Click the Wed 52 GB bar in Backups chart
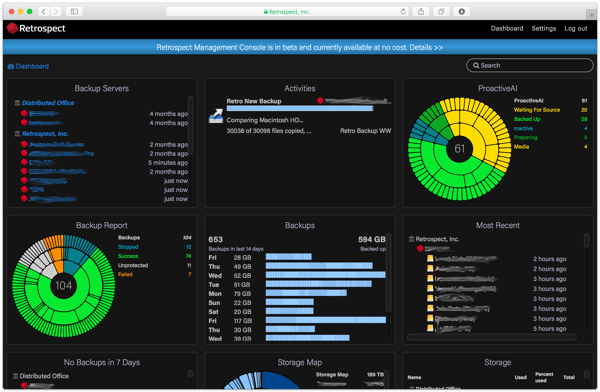This screenshot has width=600, height=392. pyautogui.click(x=325, y=275)
